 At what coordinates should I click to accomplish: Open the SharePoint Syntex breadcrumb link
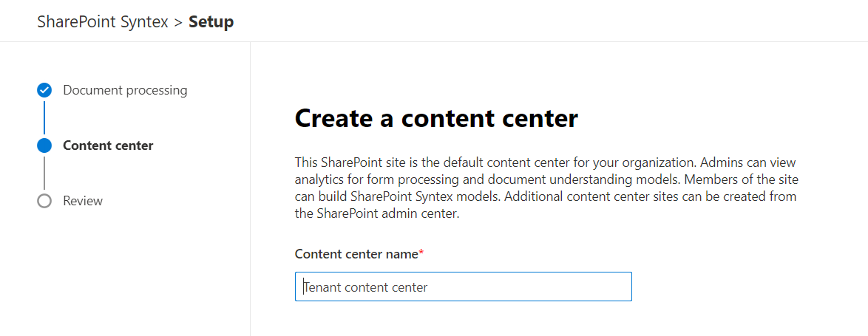[x=103, y=22]
